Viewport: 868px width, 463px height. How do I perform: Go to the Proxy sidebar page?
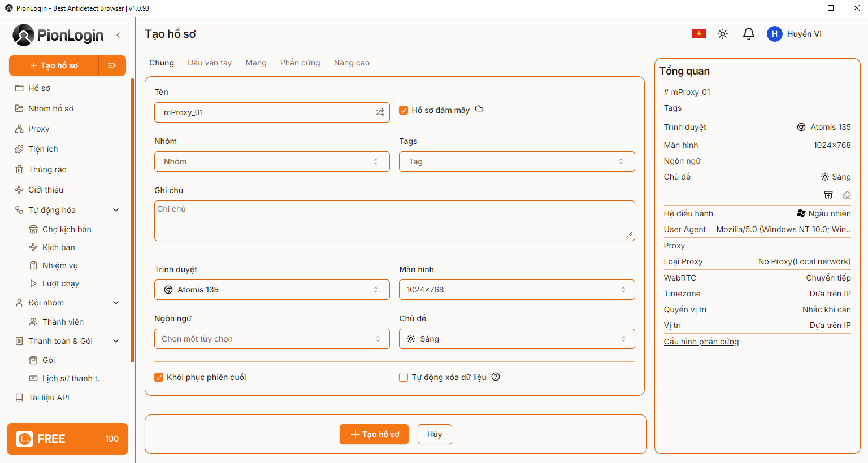pyautogui.click(x=38, y=129)
